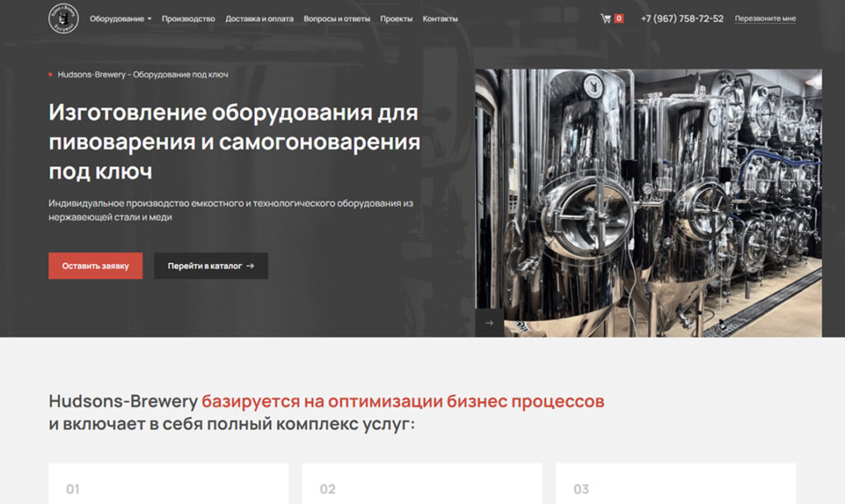Expand the Оборудование dropdown menu
The image size is (845, 504).
(x=120, y=19)
